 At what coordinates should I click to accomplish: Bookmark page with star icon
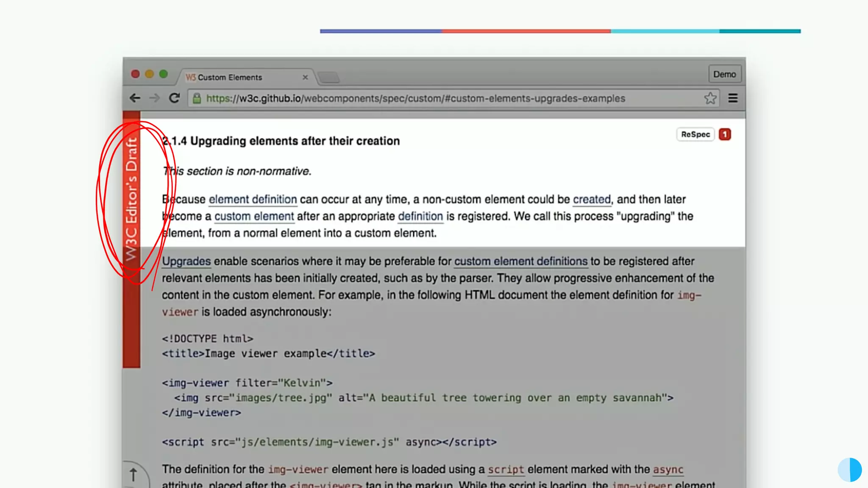710,98
